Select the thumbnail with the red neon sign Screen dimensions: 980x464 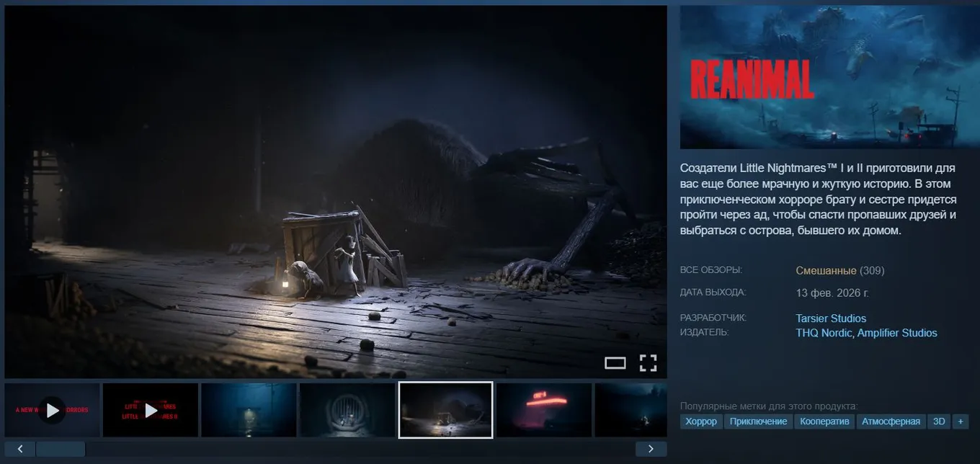tap(544, 410)
